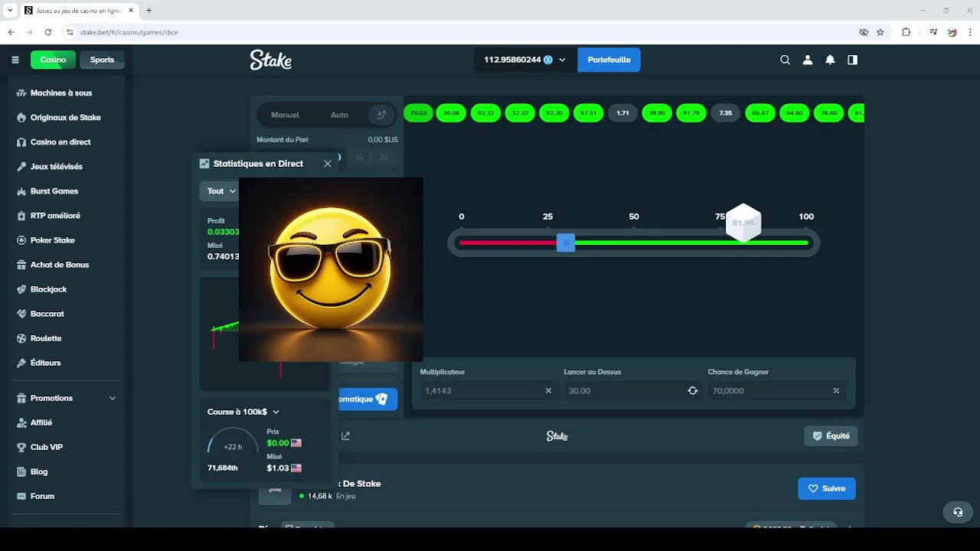Click the Équité button
The image size is (980, 551).
(831, 435)
